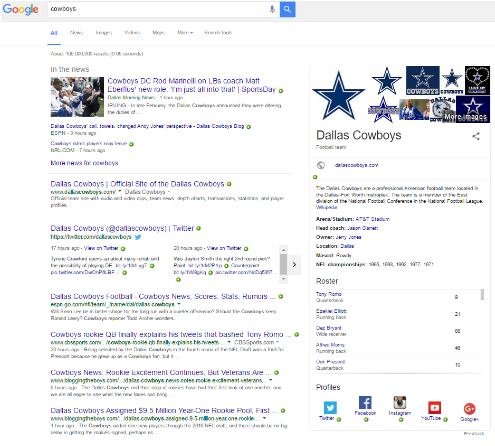Open the Twitter profile icon
The image size is (495, 446).
click(x=330, y=408)
